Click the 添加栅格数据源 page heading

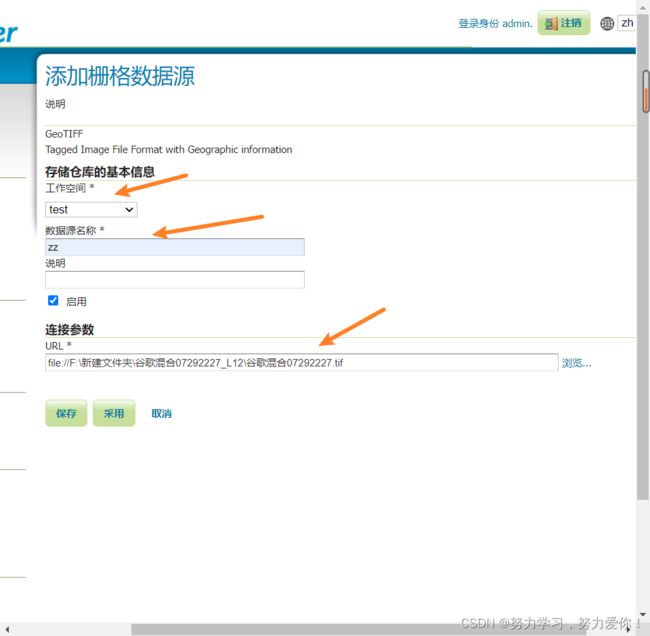click(x=120, y=76)
